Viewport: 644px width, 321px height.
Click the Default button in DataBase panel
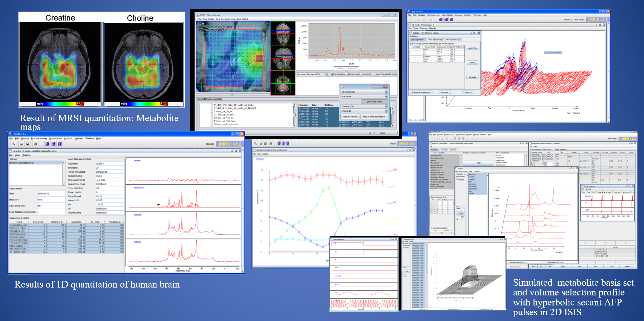[472, 77]
